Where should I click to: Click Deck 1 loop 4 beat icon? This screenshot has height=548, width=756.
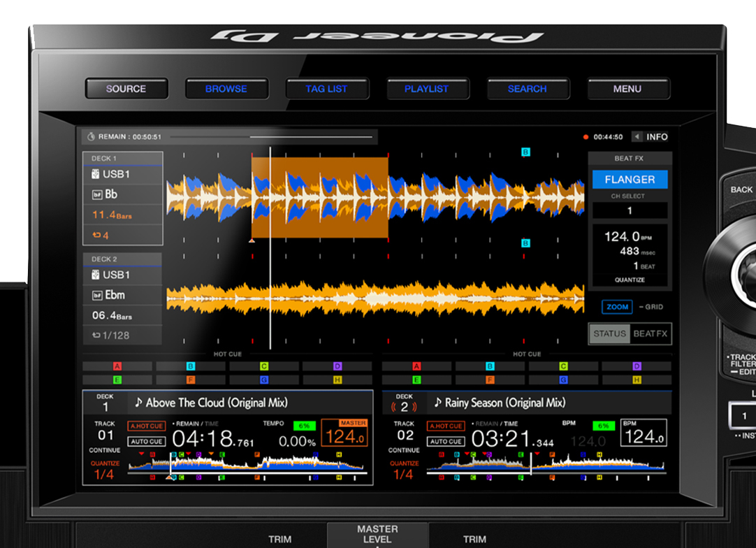(96, 236)
